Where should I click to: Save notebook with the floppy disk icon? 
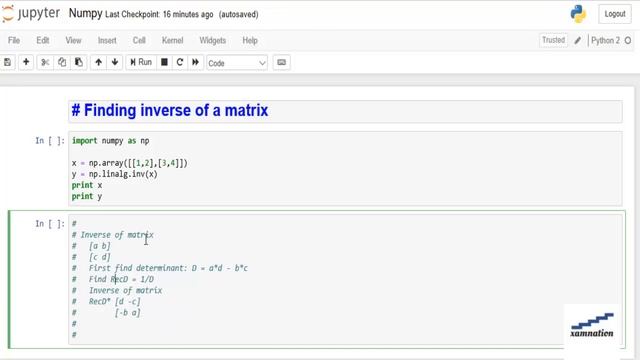click(7, 62)
